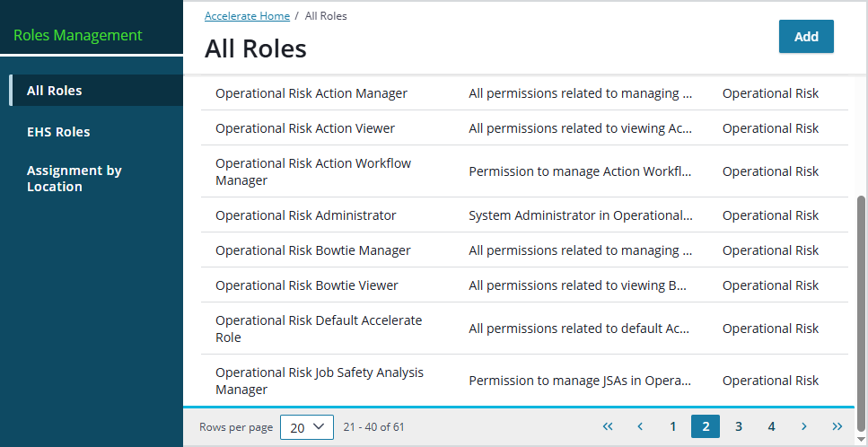
Task: Go to page 1
Action: [673, 426]
